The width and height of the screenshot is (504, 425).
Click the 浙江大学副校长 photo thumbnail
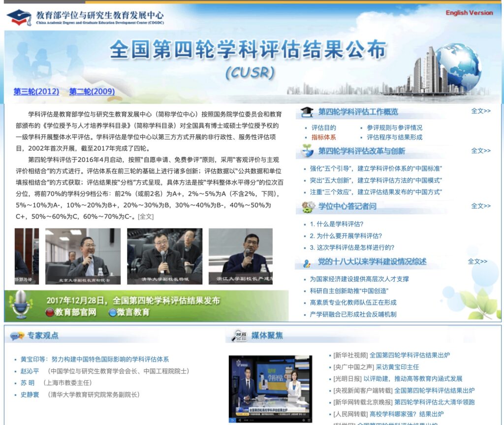pyautogui.click(x=240, y=257)
